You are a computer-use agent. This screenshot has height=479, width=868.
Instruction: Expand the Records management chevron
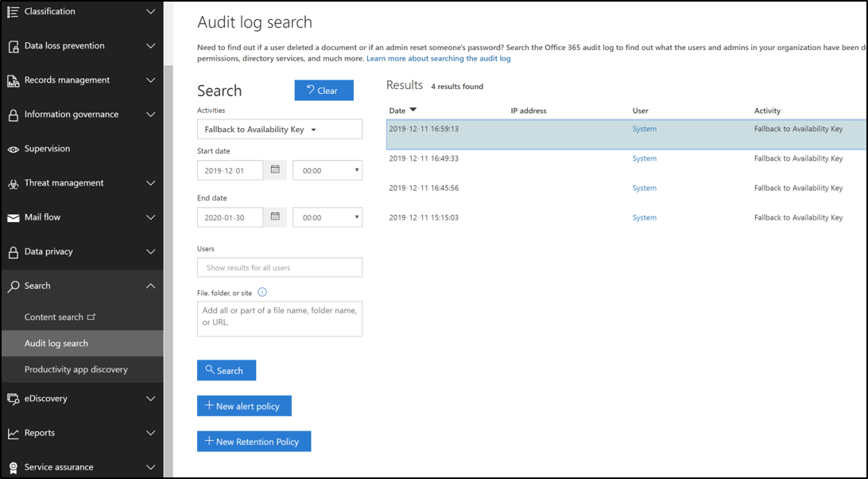tap(150, 80)
